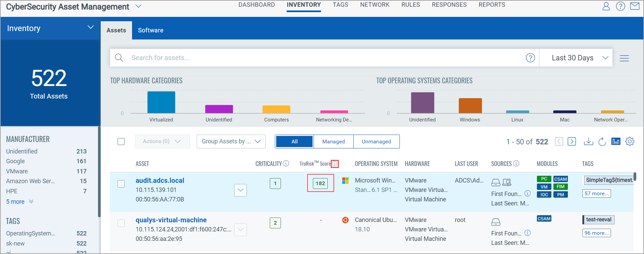Show 96 more tags

click(x=597, y=233)
